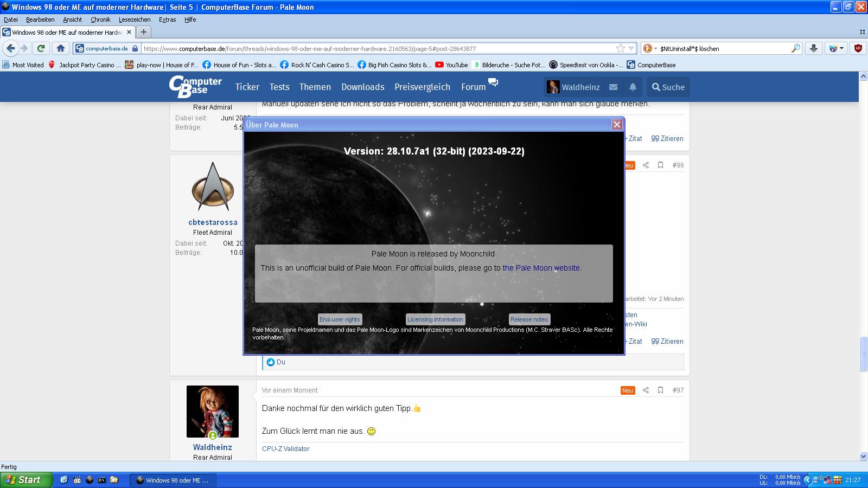
Task: Show the tab list dropdown
Action: click(862, 32)
